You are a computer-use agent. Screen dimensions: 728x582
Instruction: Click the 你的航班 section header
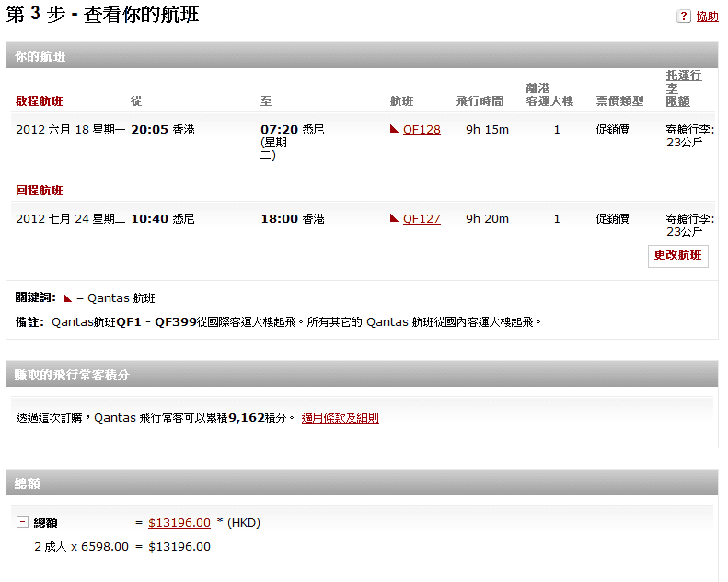pyautogui.click(x=40, y=56)
